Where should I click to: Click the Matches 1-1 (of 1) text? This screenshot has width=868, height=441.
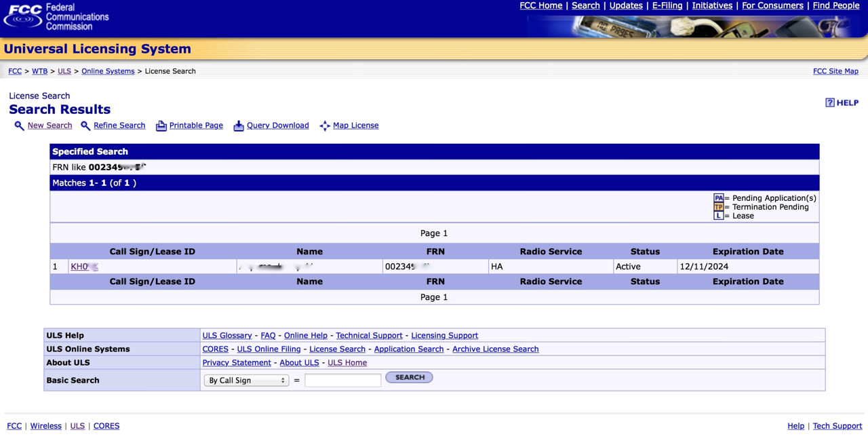pos(94,183)
